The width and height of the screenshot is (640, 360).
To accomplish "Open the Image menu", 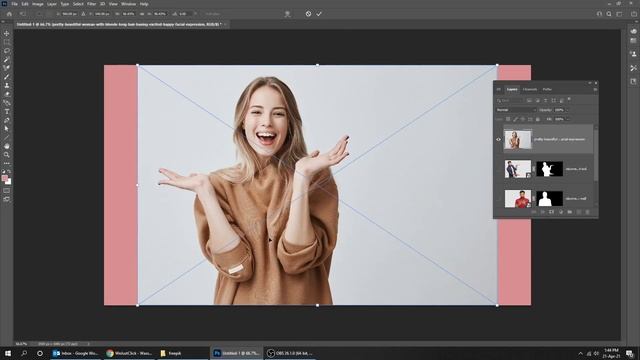I will [38, 4].
